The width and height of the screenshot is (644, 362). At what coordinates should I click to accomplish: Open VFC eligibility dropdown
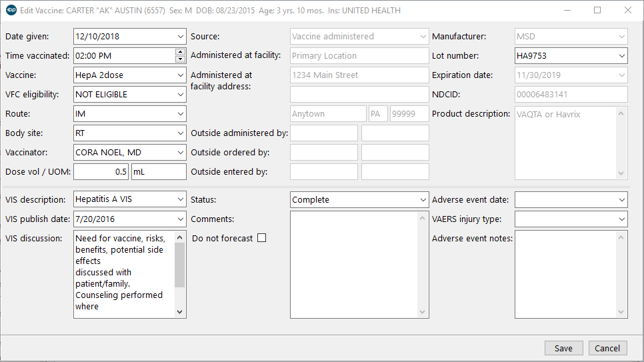click(180, 95)
